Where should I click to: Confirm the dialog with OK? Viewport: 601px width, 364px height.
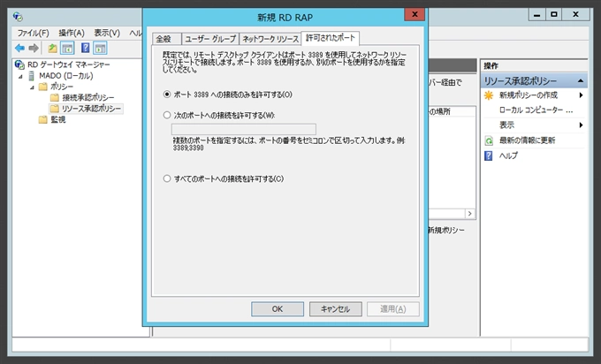[x=278, y=309]
